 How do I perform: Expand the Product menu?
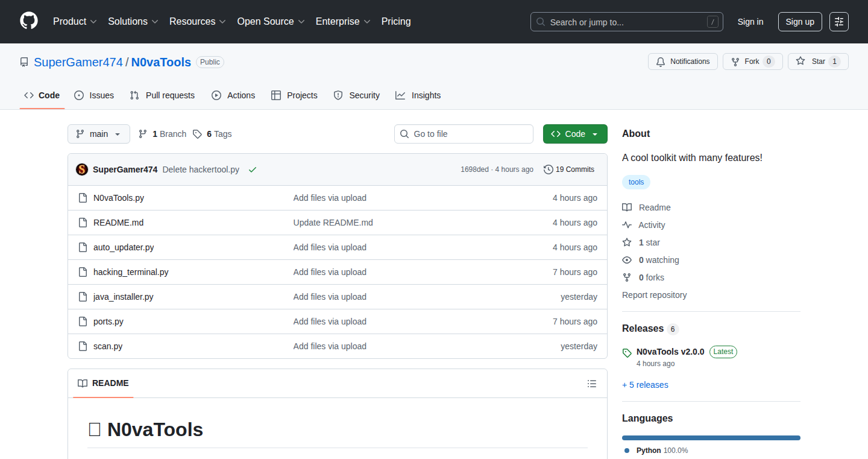[75, 21]
